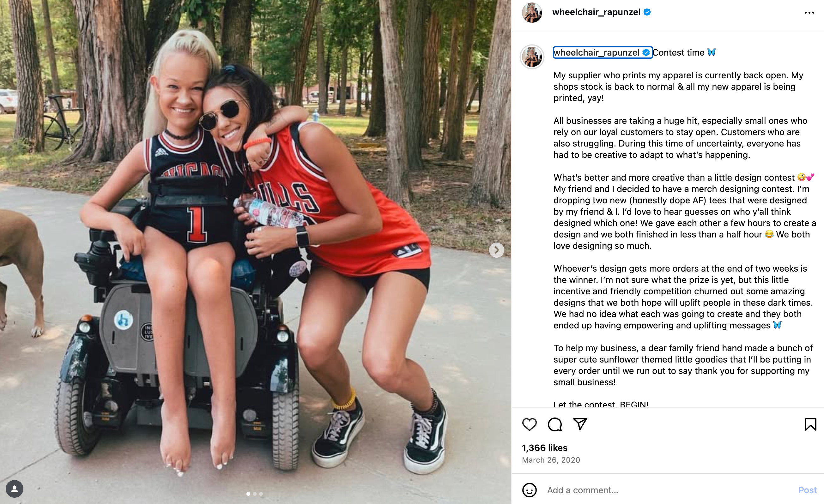This screenshot has width=824, height=504.
Task: Show tagged people icon on the photo
Action: [x=15, y=489]
